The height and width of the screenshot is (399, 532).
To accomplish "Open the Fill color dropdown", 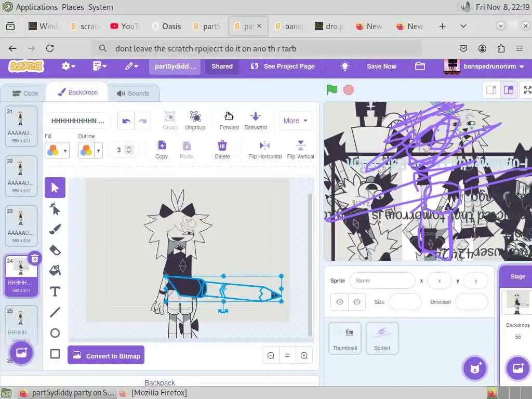I will 65,150.
